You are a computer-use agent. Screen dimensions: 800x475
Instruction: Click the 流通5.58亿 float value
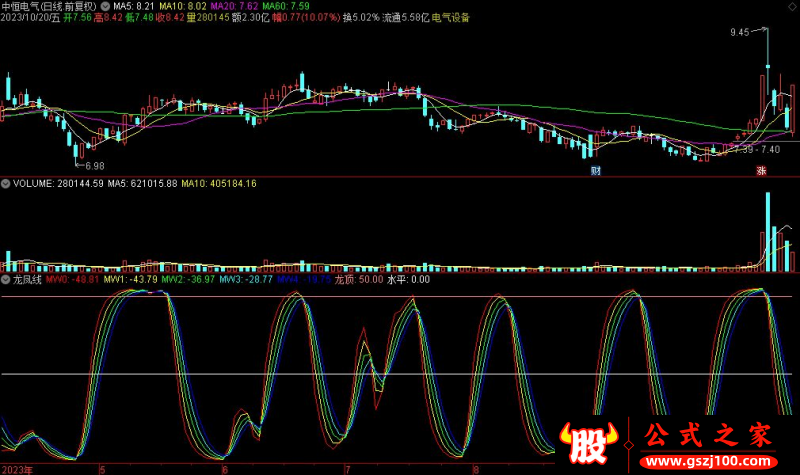pyautogui.click(x=406, y=18)
